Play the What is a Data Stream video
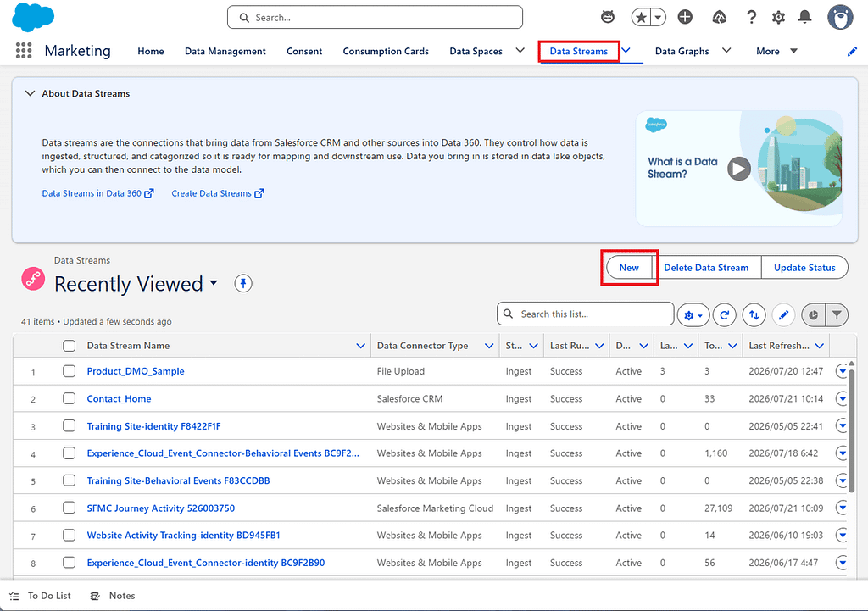Viewport: 868px width, 611px height. coord(738,169)
